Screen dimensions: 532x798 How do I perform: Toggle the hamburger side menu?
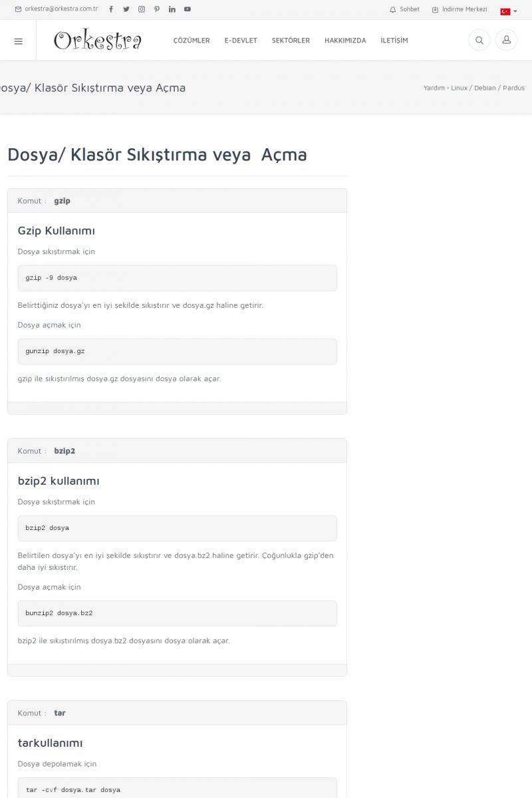[x=18, y=41]
